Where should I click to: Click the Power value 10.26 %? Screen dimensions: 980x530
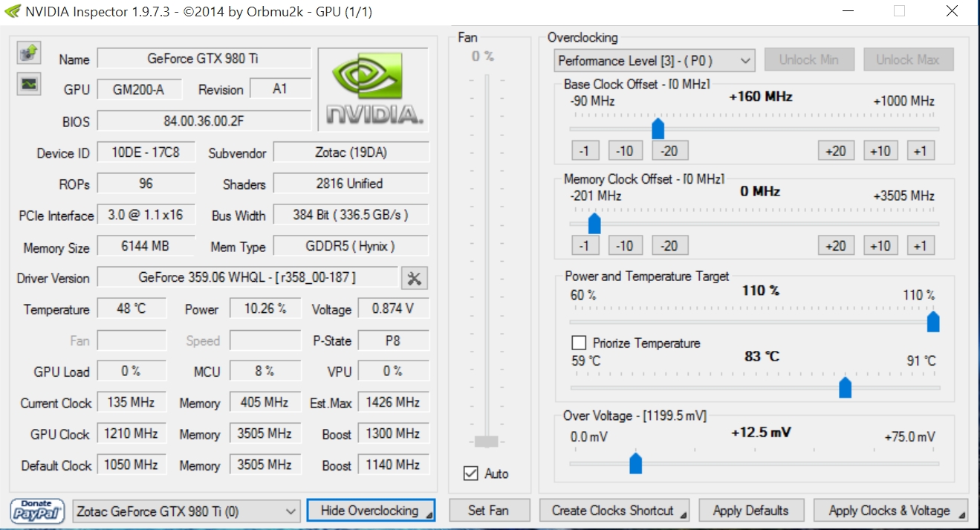pyautogui.click(x=265, y=308)
